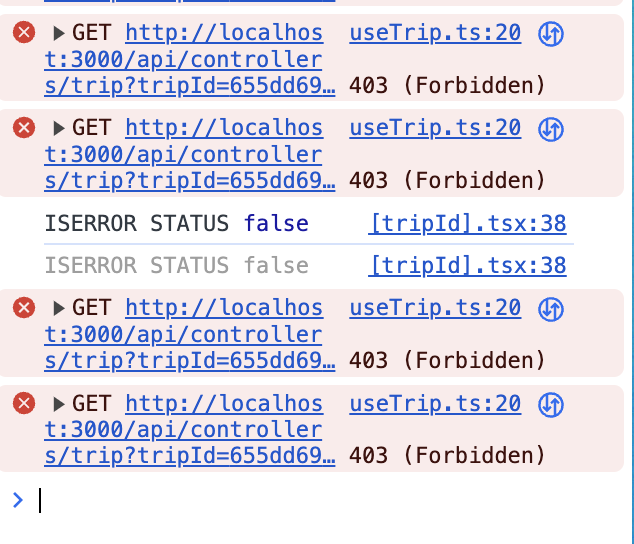Screen dimensions: 634x544
Task: Expand the third GET error disclosure triangle
Action: [x=59, y=309]
